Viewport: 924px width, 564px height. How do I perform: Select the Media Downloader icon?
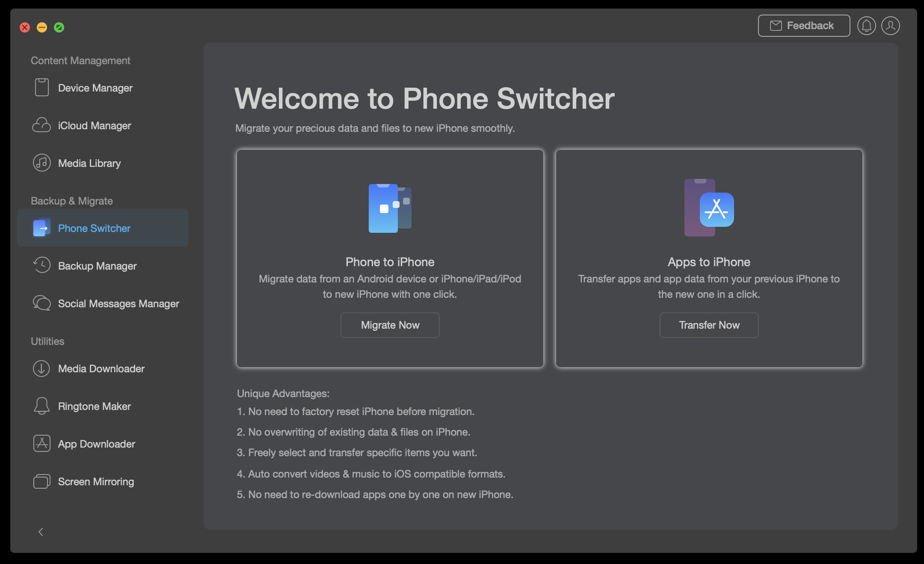tap(41, 368)
